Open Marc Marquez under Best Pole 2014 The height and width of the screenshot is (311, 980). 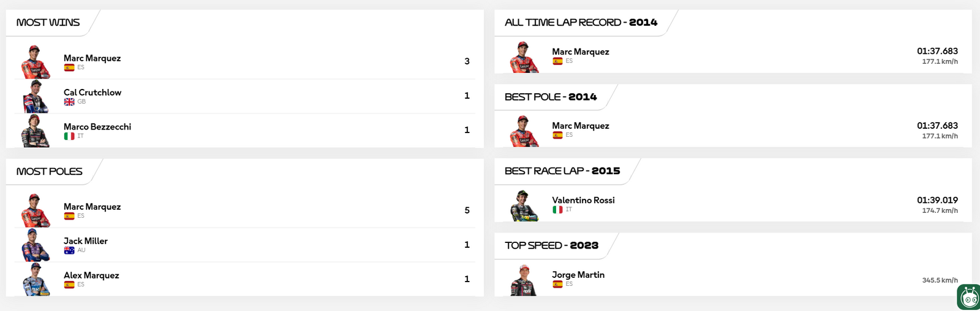[x=581, y=126]
